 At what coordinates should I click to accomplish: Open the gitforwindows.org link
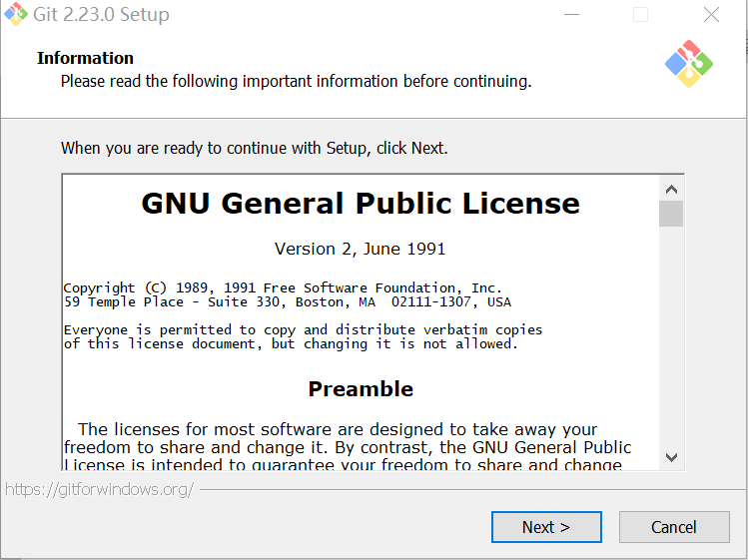click(100, 489)
